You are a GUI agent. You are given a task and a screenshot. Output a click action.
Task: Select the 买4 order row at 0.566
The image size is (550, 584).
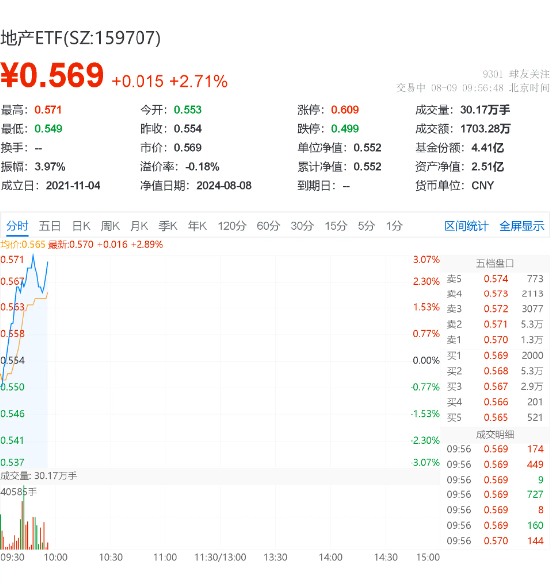tap(495, 402)
